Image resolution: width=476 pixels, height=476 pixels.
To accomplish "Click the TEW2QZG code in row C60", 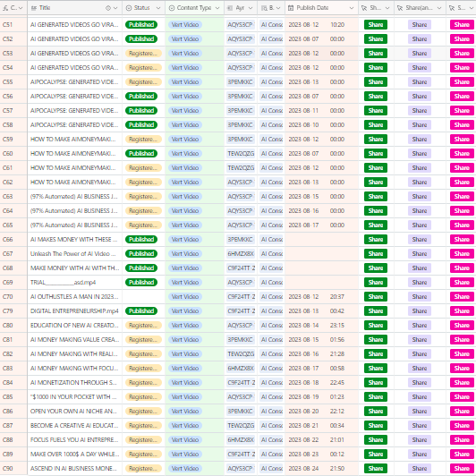I will [241, 154].
